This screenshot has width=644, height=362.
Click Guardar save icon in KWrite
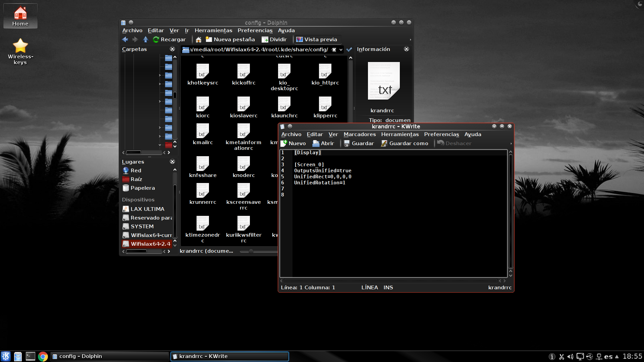[347, 143]
